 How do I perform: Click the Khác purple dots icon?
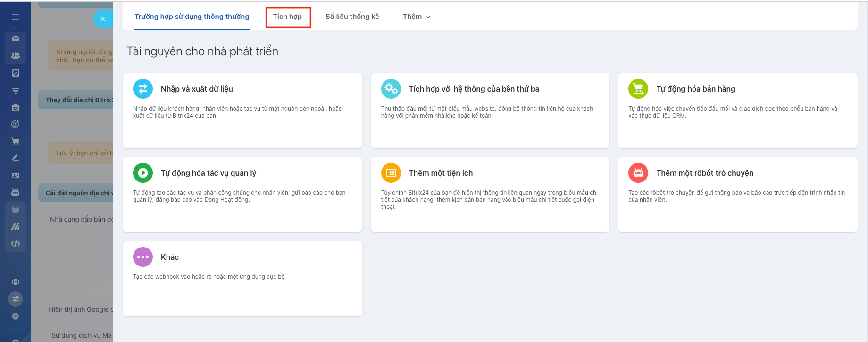143,257
